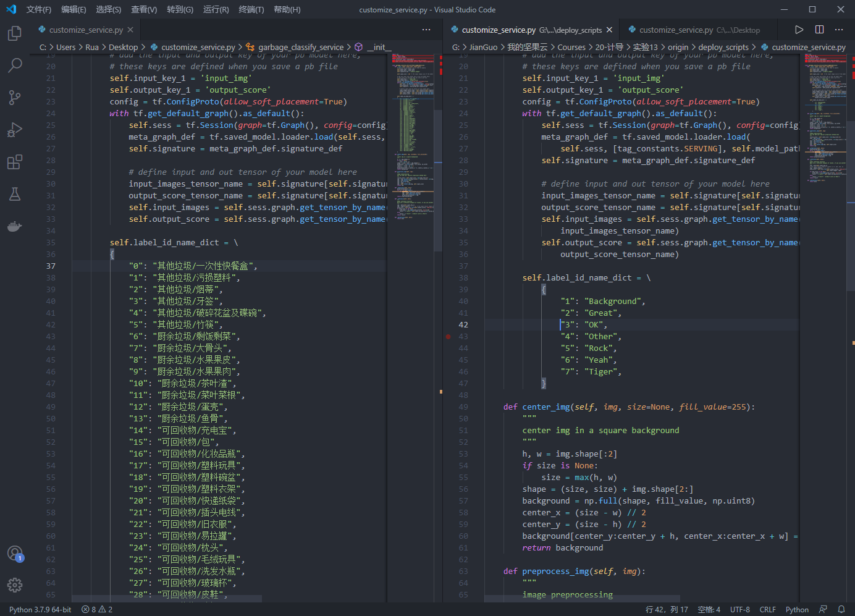Change the file encoding via UTF-8
This screenshot has width=855, height=616.
click(x=740, y=609)
